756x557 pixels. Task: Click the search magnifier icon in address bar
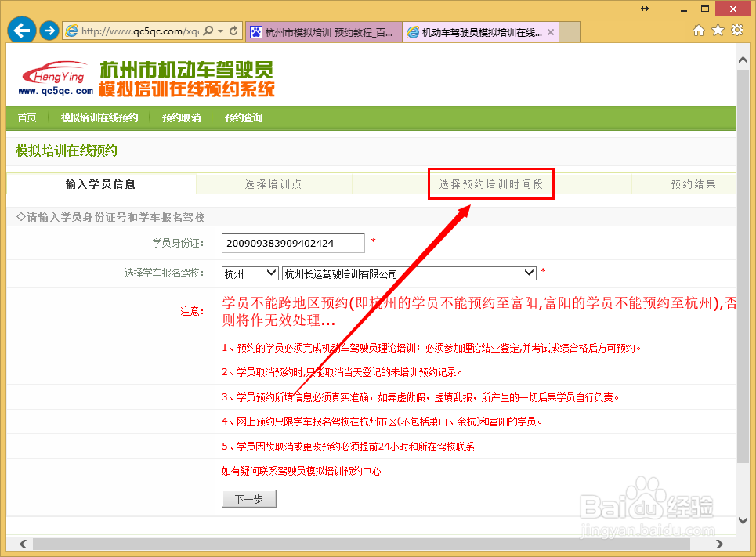pos(208,31)
